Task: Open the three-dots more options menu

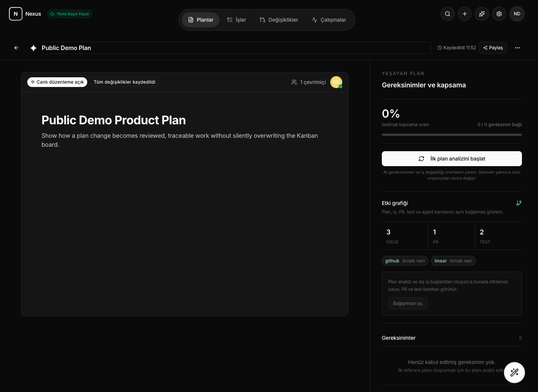Action: click(x=517, y=48)
